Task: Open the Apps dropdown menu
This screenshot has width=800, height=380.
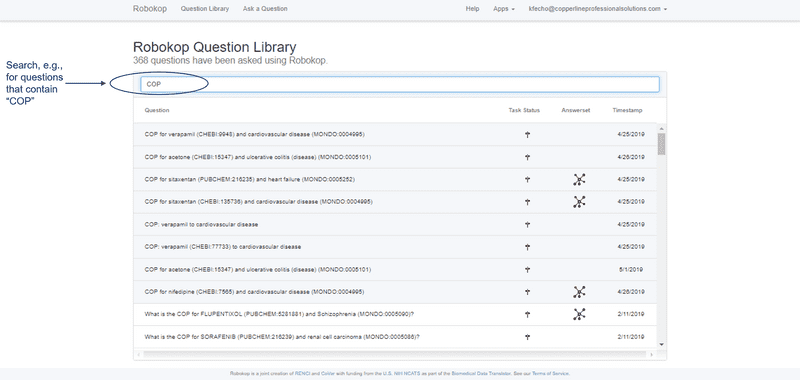Action: pyautogui.click(x=504, y=9)
